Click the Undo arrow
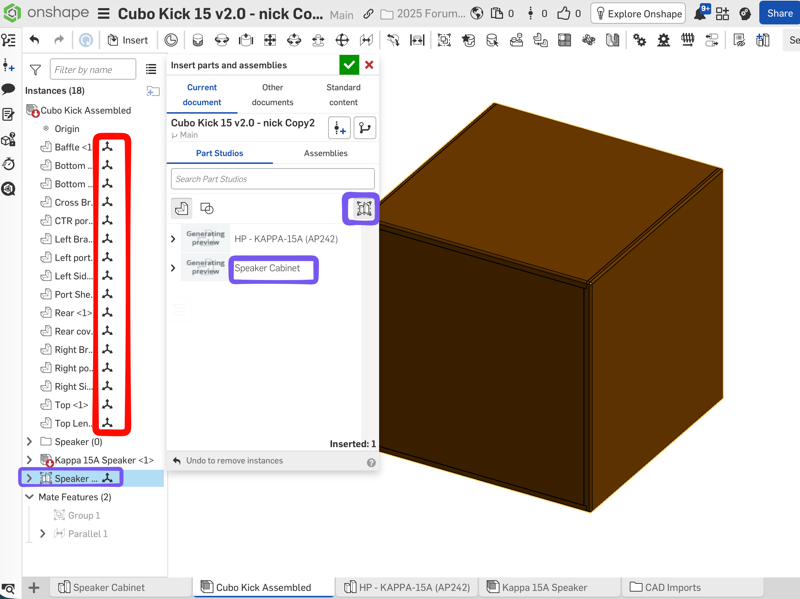The height and width of the screenshot is (599, 800). [34, 40]
